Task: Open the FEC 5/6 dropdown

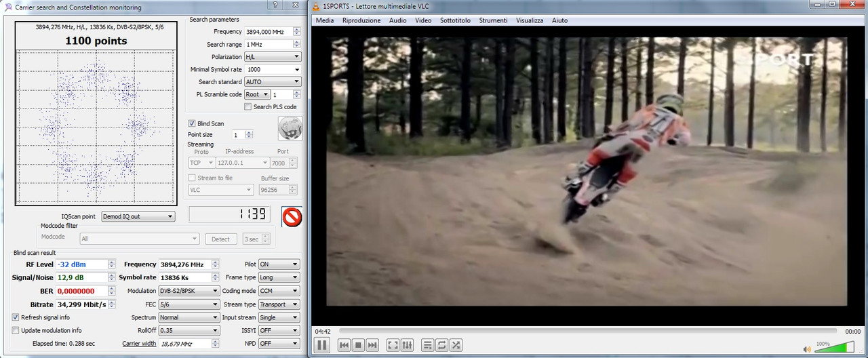Action: [189, 304]
